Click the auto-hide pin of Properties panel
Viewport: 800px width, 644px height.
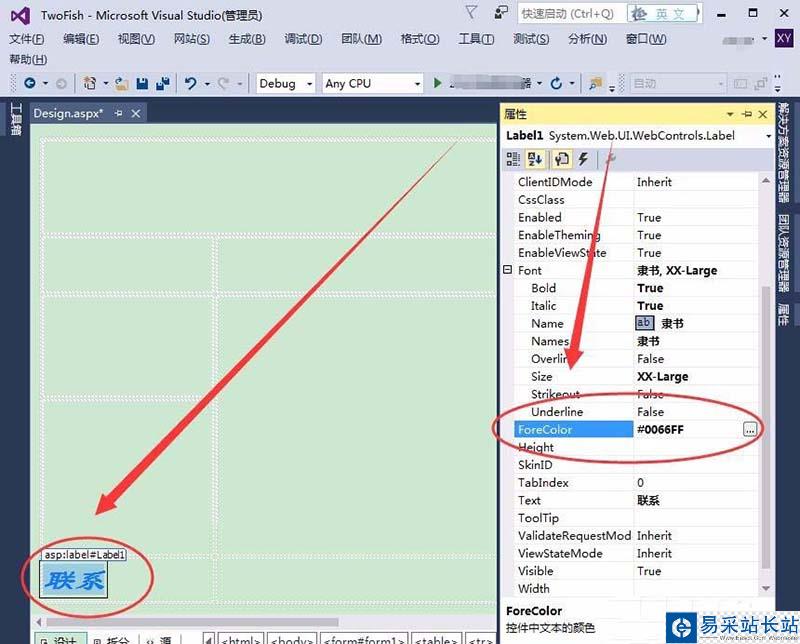[747, 114]
